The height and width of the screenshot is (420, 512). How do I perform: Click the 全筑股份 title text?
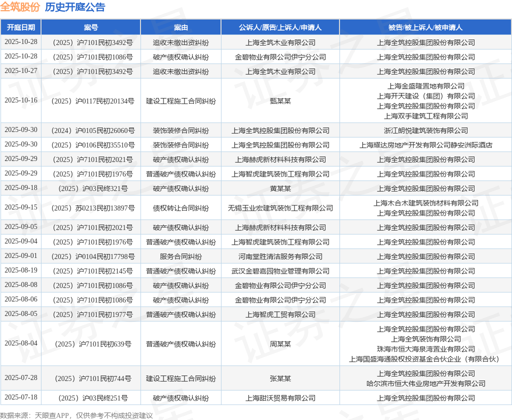[x=20, y=7]
